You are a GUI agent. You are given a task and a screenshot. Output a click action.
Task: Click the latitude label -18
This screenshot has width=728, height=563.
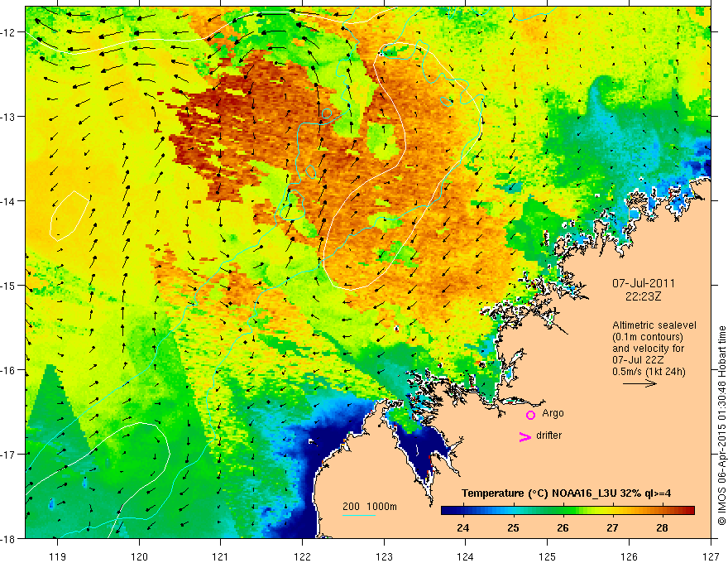(x=10, y=539)
